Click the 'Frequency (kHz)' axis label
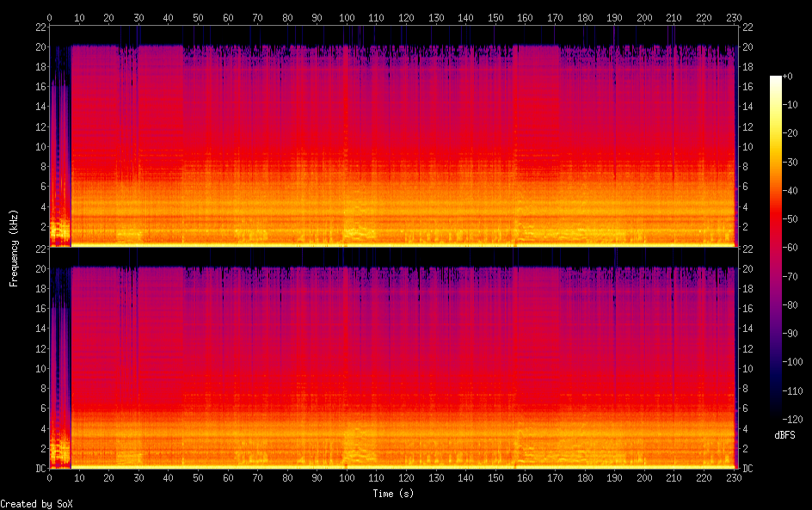The image size is (812, 510). [14, 248]
